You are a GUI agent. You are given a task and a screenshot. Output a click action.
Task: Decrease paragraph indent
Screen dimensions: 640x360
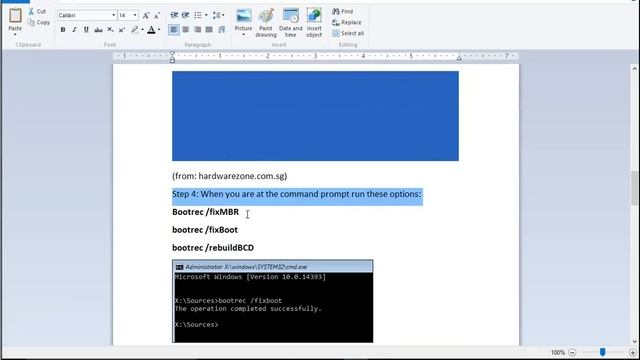174,16
